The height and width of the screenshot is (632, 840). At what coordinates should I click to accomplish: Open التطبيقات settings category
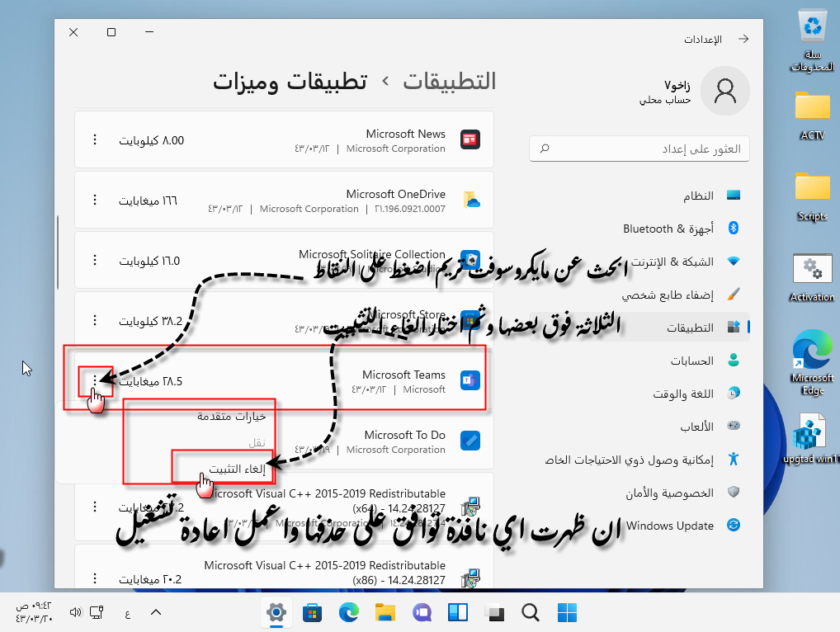click(639, 328)
